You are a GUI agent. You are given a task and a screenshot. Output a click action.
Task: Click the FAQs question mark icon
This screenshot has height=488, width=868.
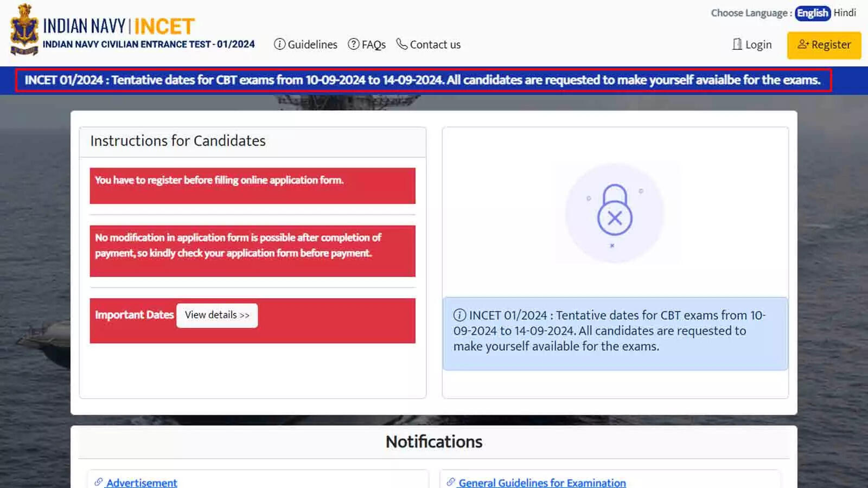[354, 44]
